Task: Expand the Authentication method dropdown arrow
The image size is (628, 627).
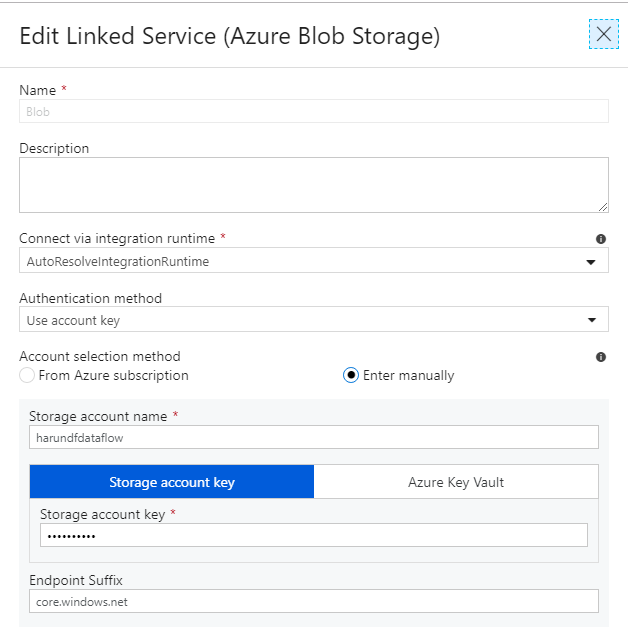Action: coord(592,320)
